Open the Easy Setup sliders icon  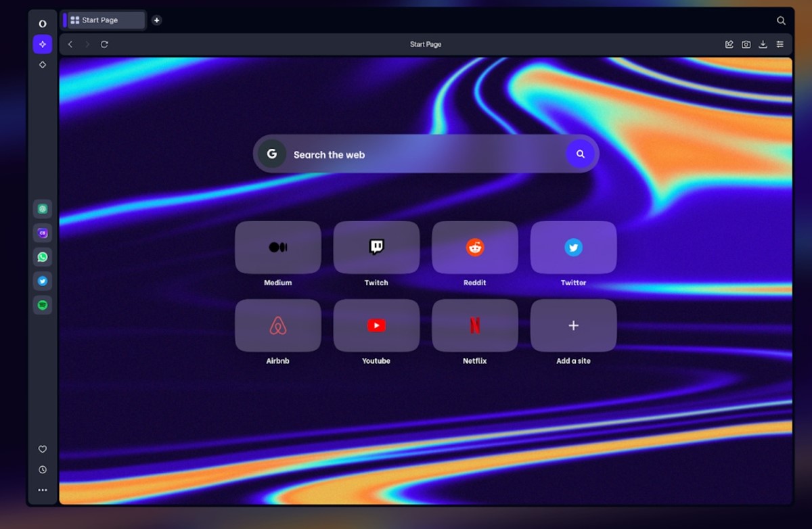780,45
